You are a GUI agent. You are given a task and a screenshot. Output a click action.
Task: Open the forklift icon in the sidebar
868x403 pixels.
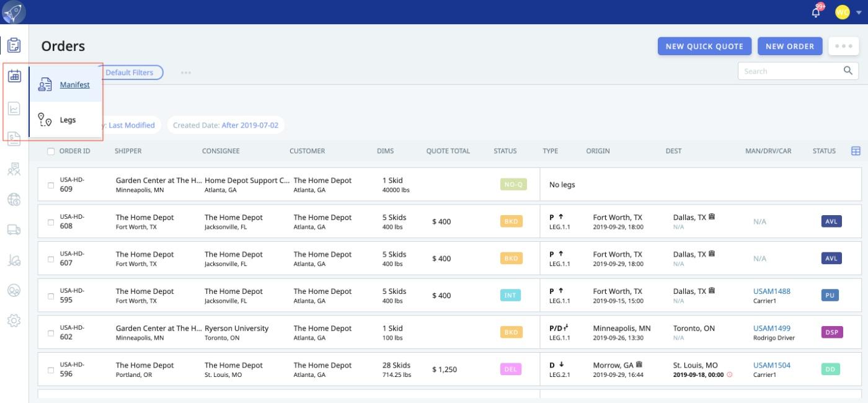coord(14,260)
